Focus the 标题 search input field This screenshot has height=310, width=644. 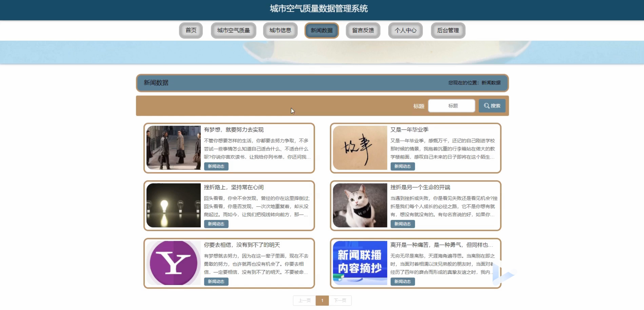coord(451,106)
